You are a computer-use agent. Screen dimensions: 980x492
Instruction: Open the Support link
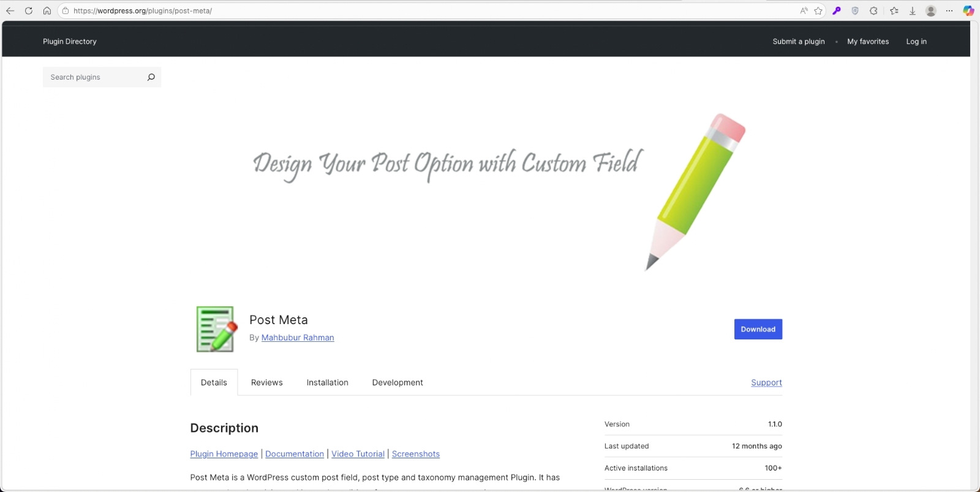point(767,382)
